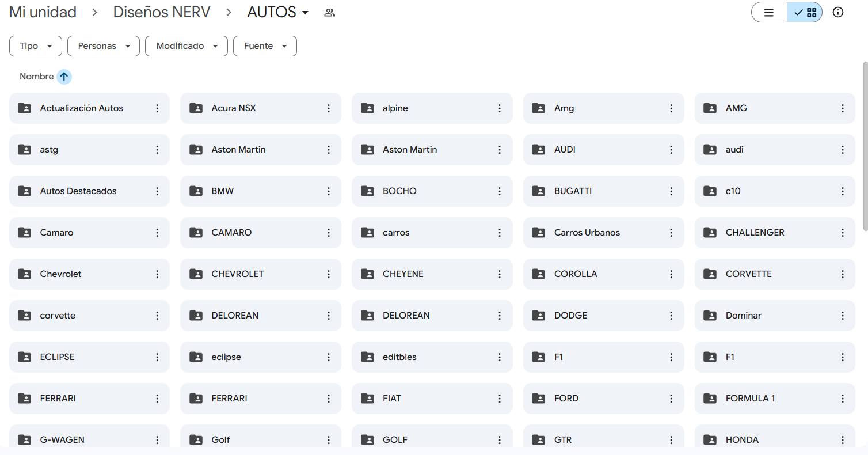This screenshot has width=868, height=455.
Task: Open more options for Acura NSX folder
Action: coord(329,108)
